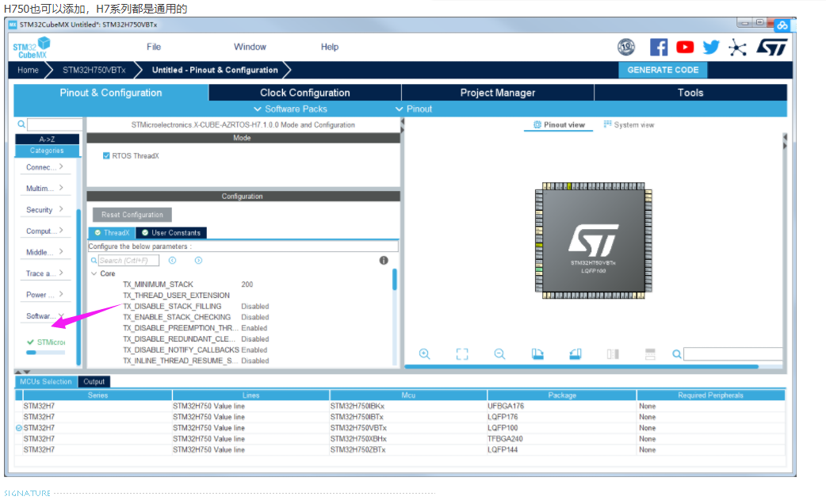Expand the Power category
This screenshot has width=826, height=504.
coord(44,295)
